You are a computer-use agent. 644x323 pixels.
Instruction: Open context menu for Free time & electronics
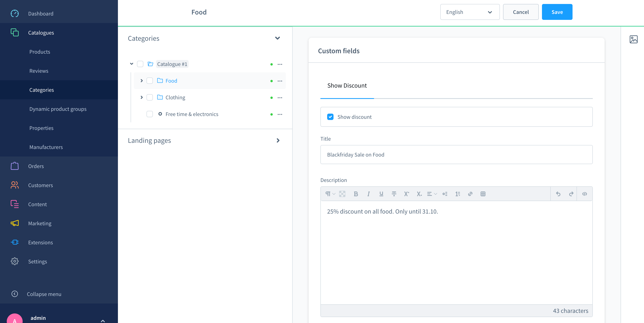click(x=280, y=114)
